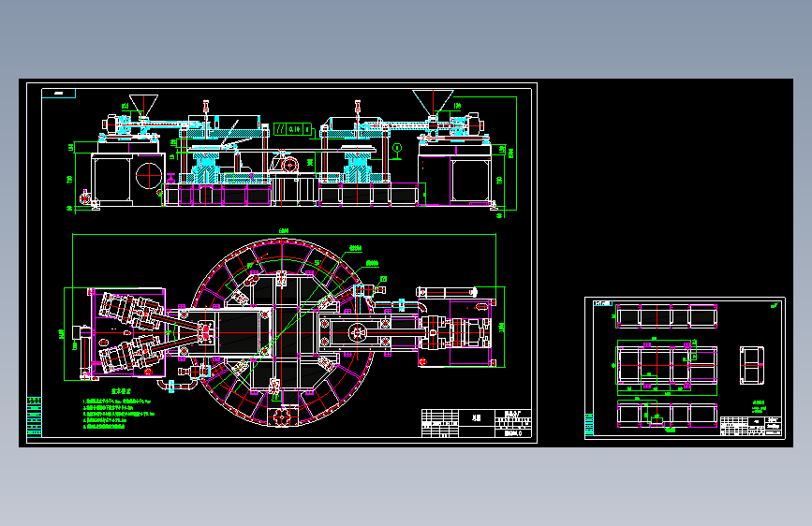Click the small sheet's title block
Screen dimensions: 812x526
coord(750,427)
